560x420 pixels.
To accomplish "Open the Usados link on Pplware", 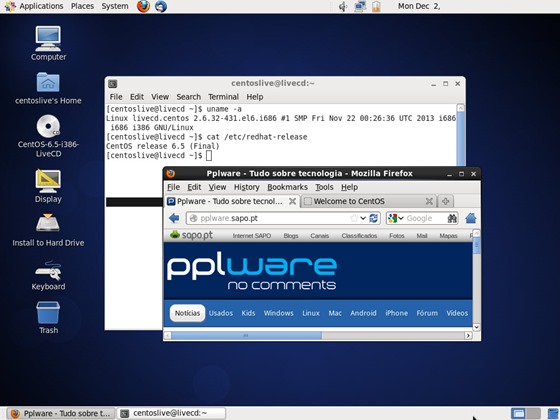I will 221,313.
